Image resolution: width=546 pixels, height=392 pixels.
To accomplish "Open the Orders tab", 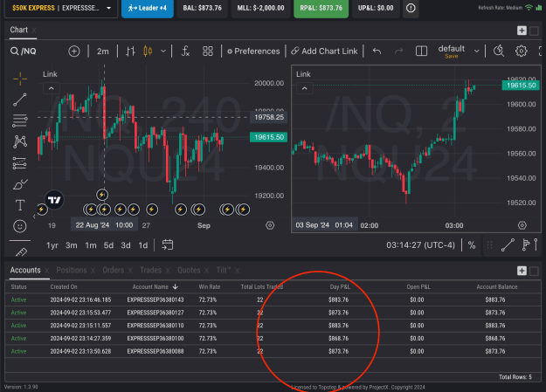I will pos(114,270).
